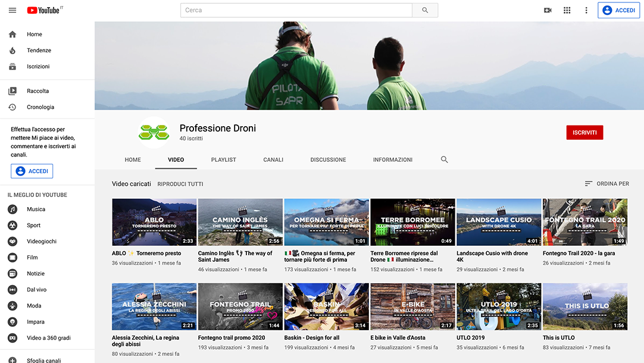Open the Fontegno Trail 2020 la gara thumbnail
Screen dimensions: 644x363
click(x=585, y=222)
